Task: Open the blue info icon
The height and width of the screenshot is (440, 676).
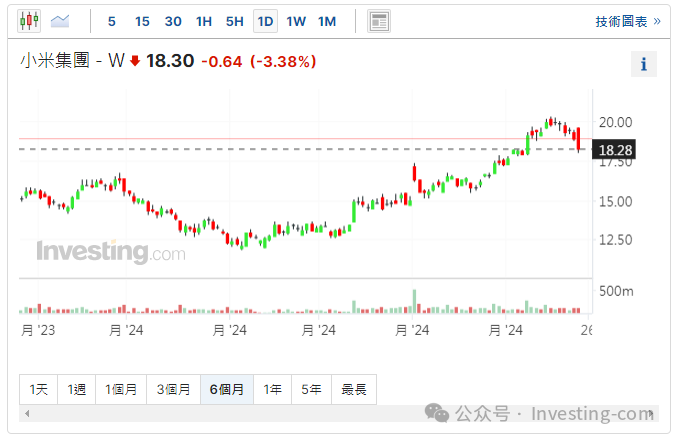Action: (x=644, y=64)
